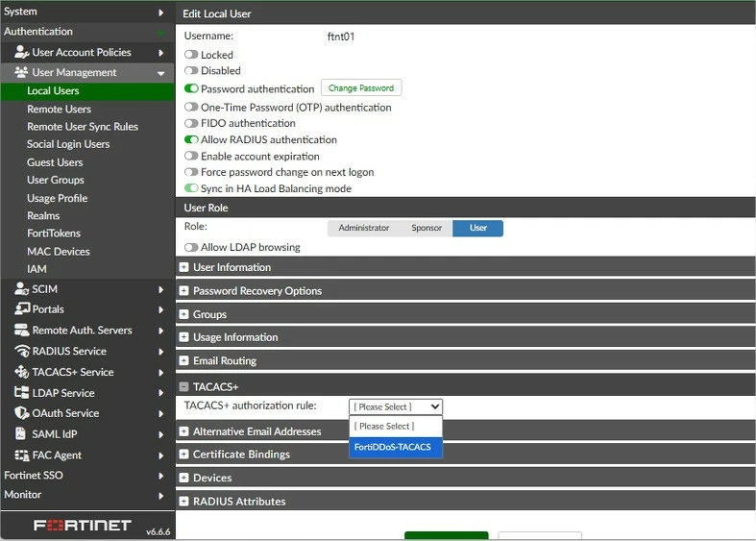Expand User Account Policies submenu arrow
This screenshot has height=541, width=756.
pos(161,53)
